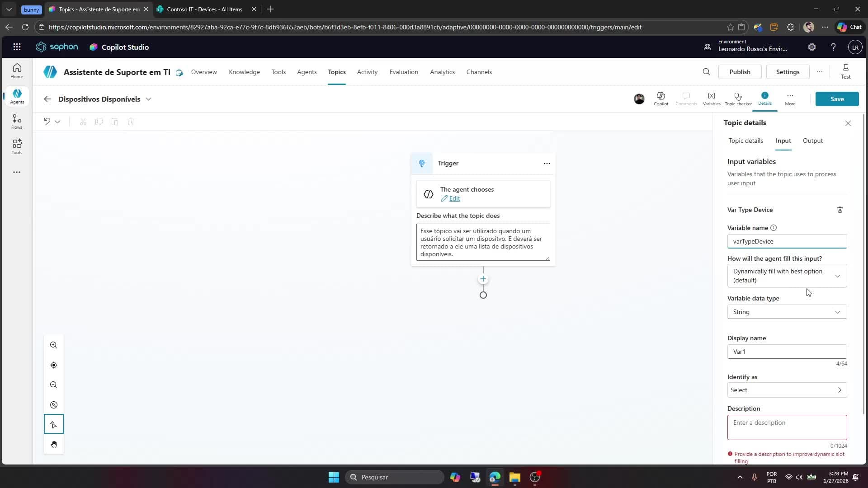Image resolution: width=868 pixels, height=488 pixels.
Task: Publish the agent
Action: 740,71
